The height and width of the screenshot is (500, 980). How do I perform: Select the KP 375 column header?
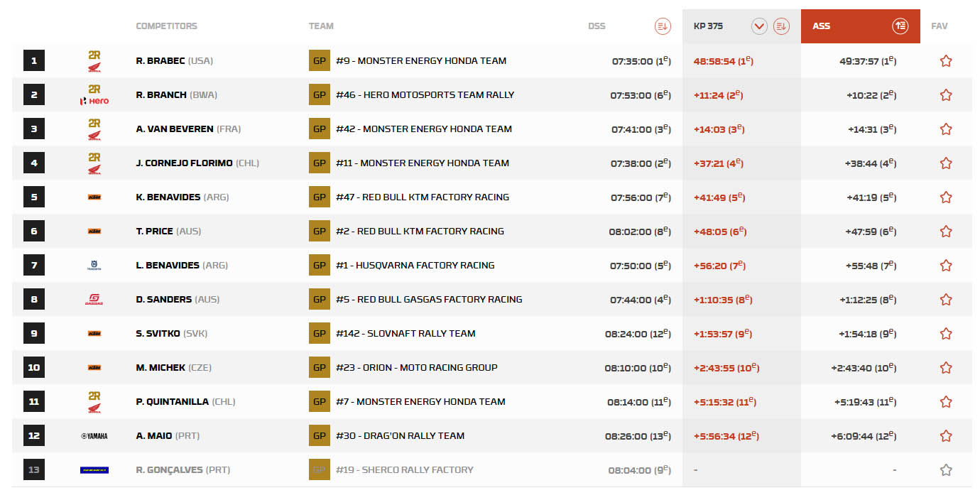[709, 26]
